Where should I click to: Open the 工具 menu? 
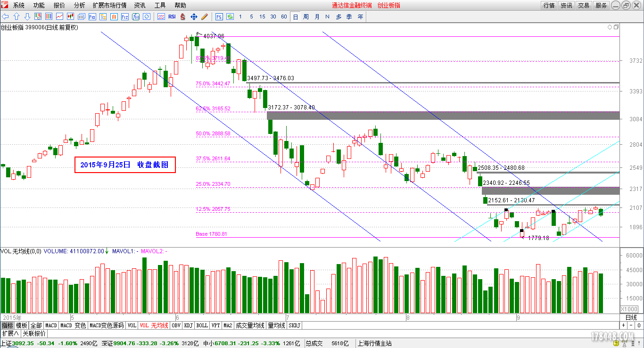(x=160, y=5)
